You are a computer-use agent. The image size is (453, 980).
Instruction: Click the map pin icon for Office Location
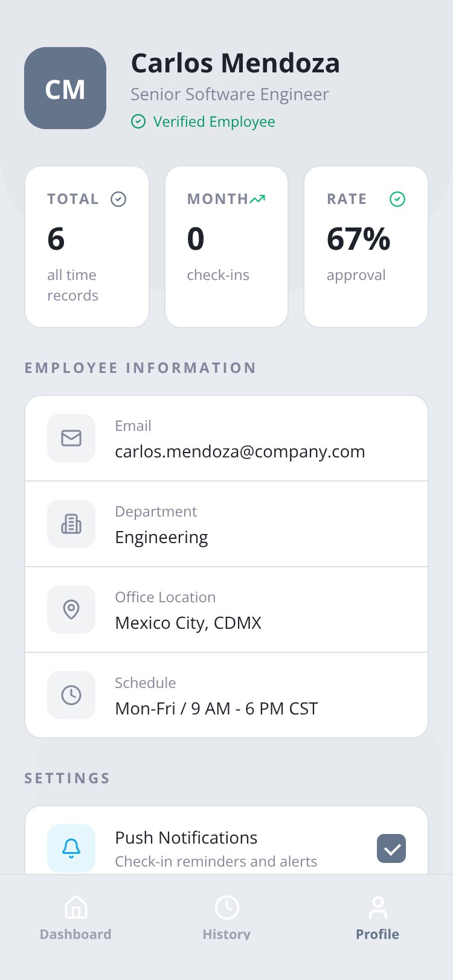pos(71,609)
